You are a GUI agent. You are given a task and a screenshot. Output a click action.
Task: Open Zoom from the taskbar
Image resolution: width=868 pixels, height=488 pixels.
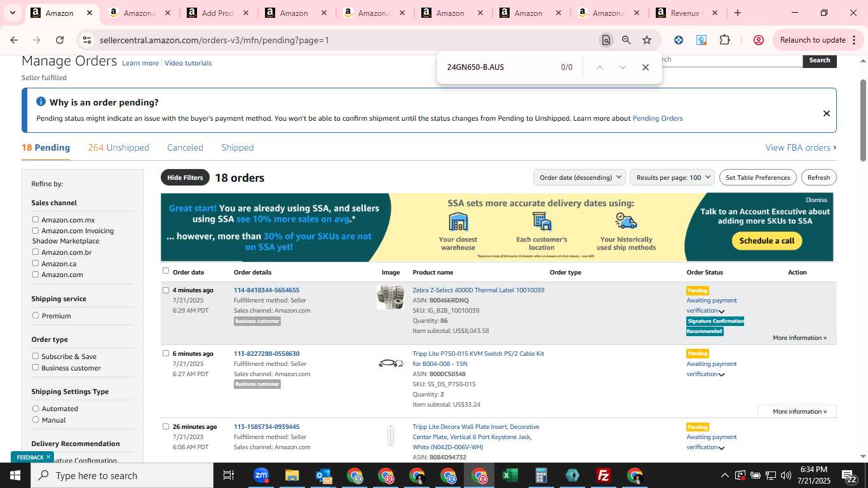tap(261, 475)
